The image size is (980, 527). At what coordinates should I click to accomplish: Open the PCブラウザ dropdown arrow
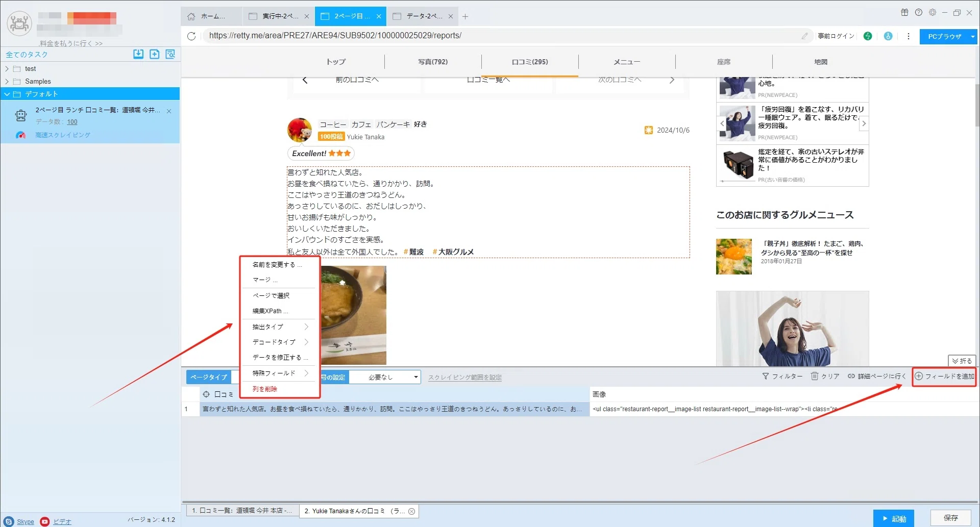click(973, 37)
